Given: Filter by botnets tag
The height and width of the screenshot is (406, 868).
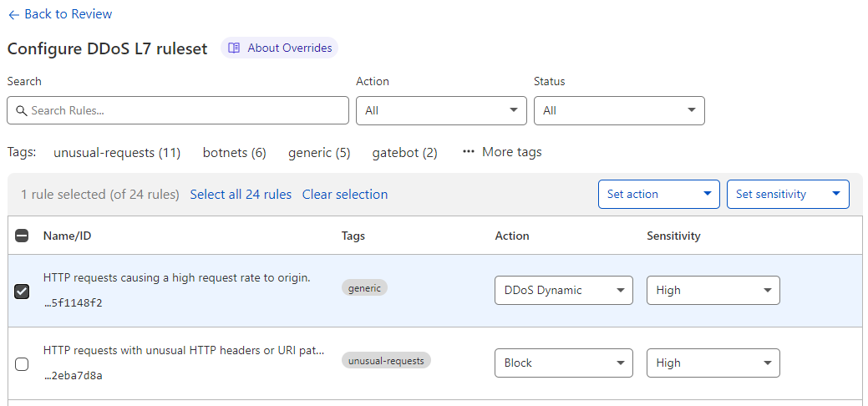Looking at the screenshot, I should click(234, 153).
